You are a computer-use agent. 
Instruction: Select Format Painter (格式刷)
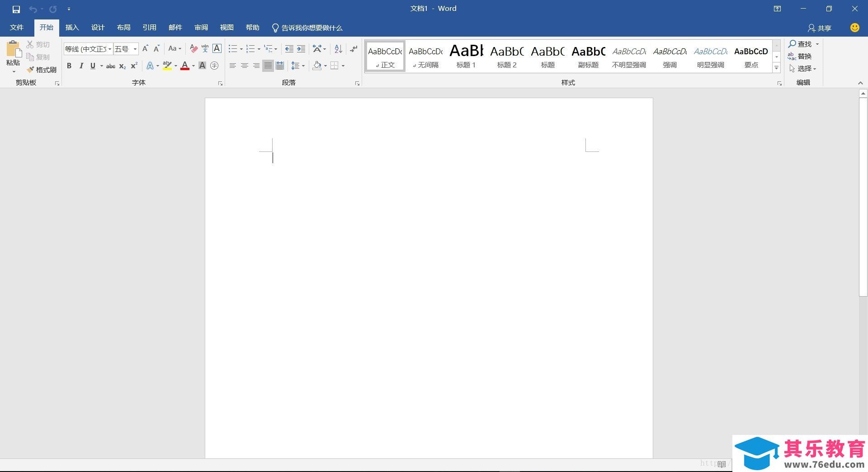(x=42, y=70)
